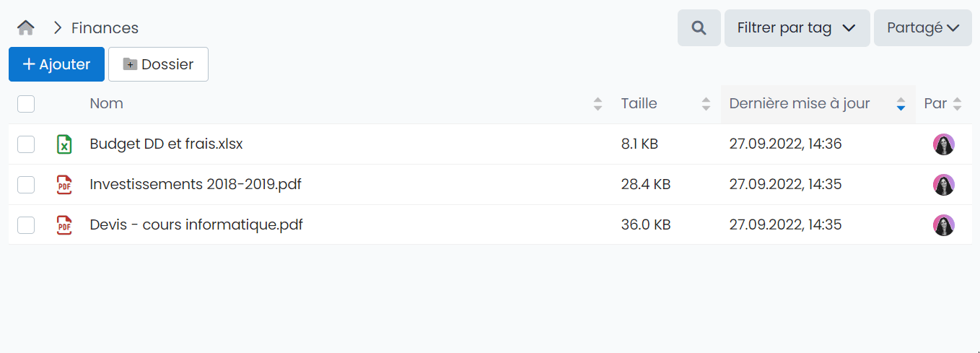
Task: Check the box for Budget DD et frais.xlsx
Action: [x=26, y=144]
